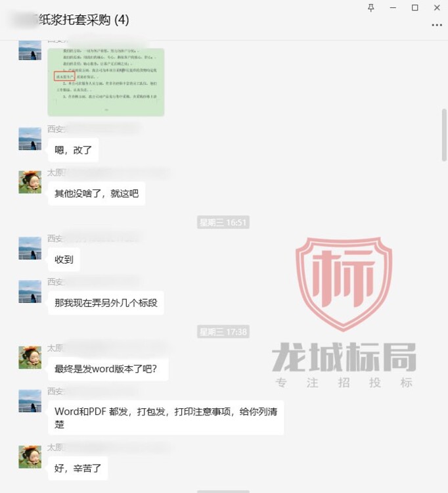448x493 pixels.
Task: Click the avatar beside "嗯，改了"
Action: pos(30,139)
